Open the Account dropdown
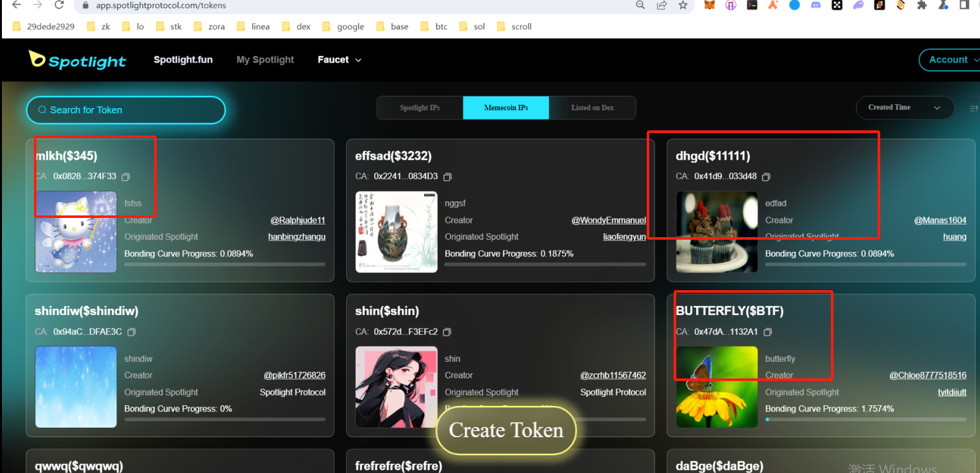The width and height of the screenshot is (980, 473). pos(951,59)
